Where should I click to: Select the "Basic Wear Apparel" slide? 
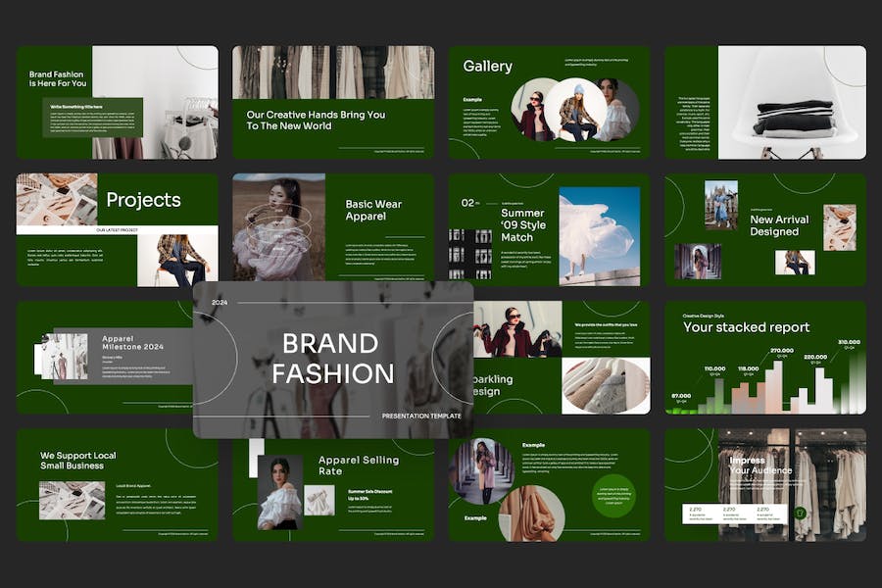click(333, 226)
